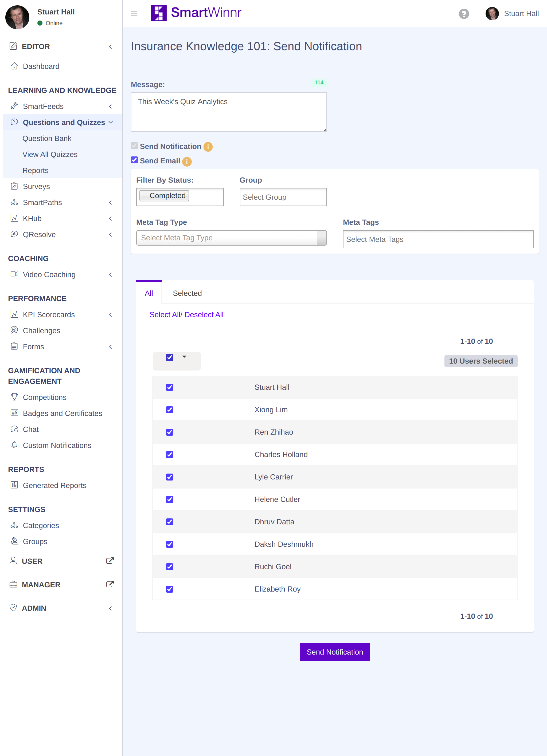Click the Badges and Certificates icon
Image resolution: width=547 pixels, height=756 pixels.
point(14,413)
